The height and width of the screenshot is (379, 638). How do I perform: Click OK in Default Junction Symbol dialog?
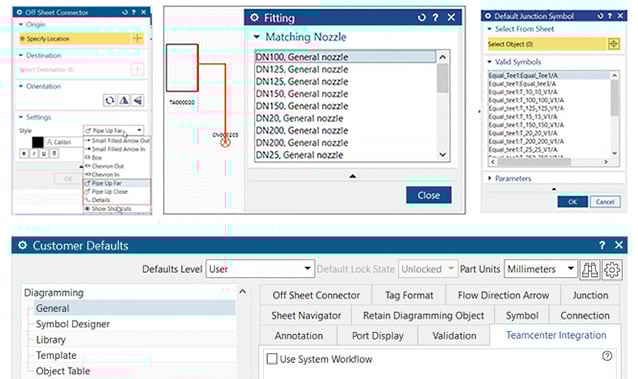pyautogui.click(x=572, y=202)
